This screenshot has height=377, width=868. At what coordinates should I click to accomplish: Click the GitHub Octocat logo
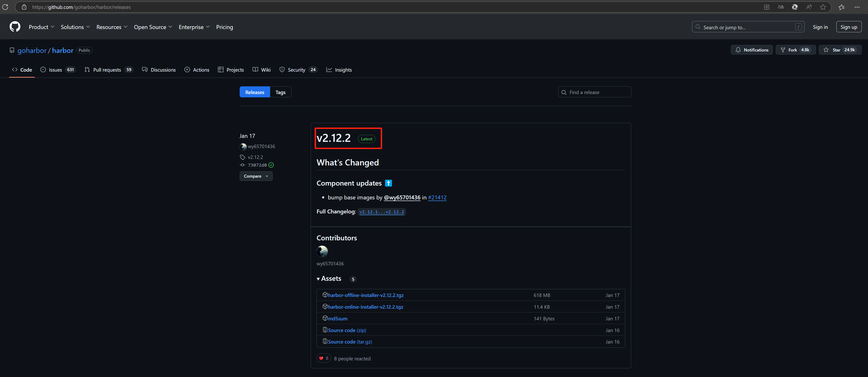pos(15,27)
